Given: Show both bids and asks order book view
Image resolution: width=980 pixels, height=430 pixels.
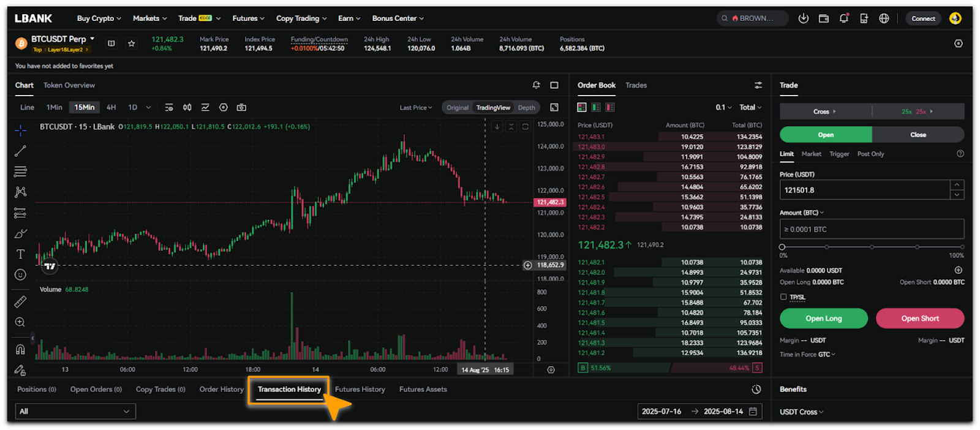Looking at the screenshot, I should pyautogui.click(x=582, y=107).
